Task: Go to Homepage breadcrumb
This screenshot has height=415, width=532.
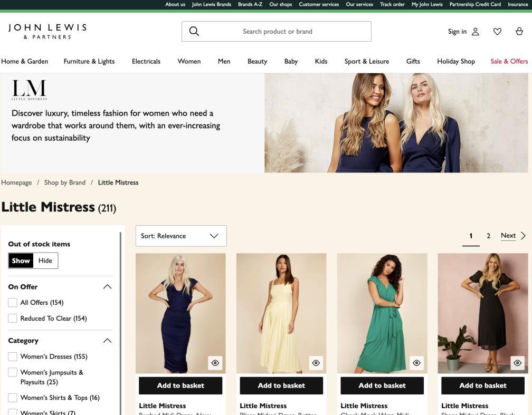Action: click(16, 182)
